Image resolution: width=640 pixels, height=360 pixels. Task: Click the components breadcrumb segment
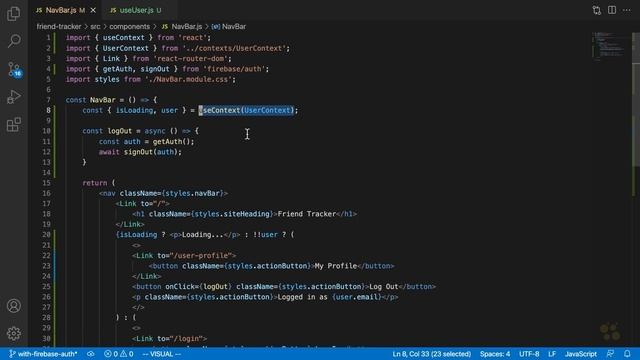point(129,27)
